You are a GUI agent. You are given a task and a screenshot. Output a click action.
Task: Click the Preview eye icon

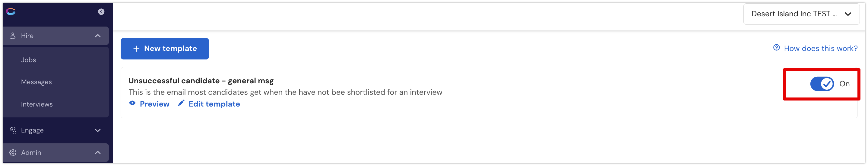tap(132, 103)
